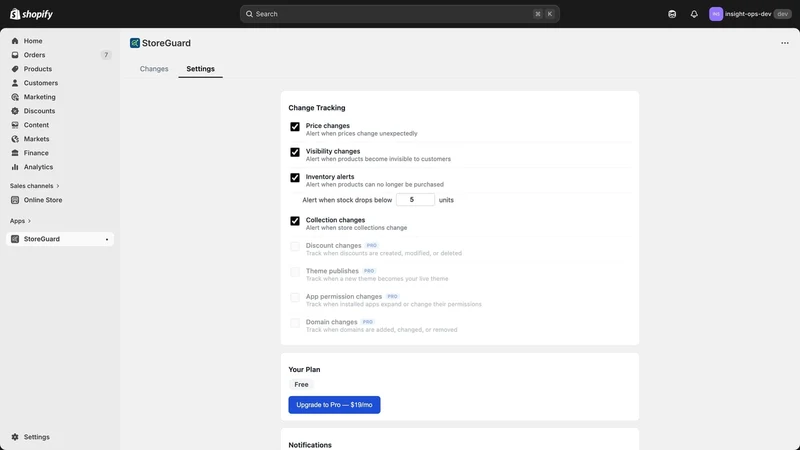Click the top Search bar
The height and width of the screenshot is (450, 800).
coord(399,14)
